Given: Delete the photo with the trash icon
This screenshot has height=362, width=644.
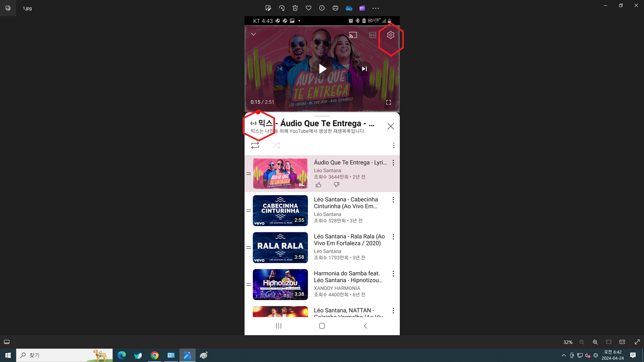Looking at the screenshot, I should click(x=295, y=8).
